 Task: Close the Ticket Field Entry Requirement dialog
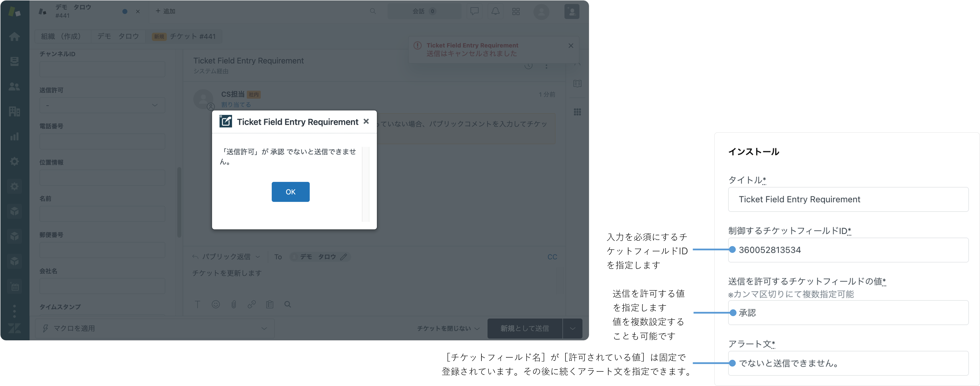point(366,121)
